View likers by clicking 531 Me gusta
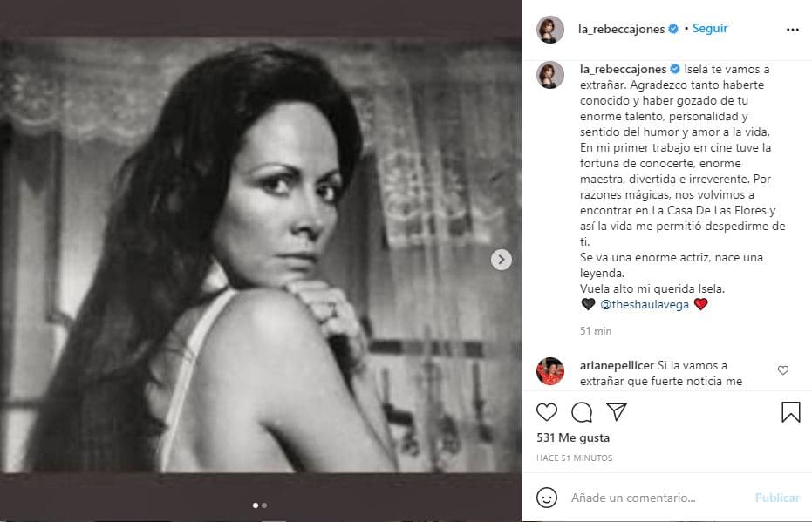 click(573, 437)
